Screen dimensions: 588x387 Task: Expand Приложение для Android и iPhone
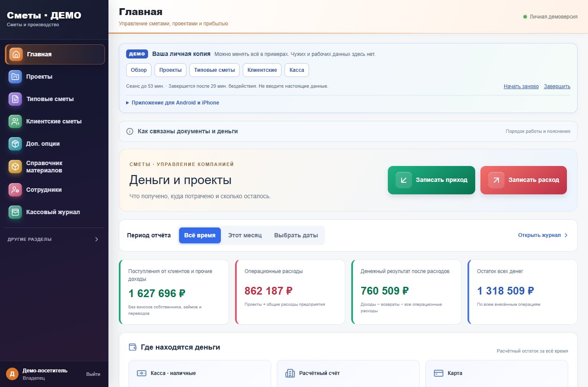pos(173,103)
